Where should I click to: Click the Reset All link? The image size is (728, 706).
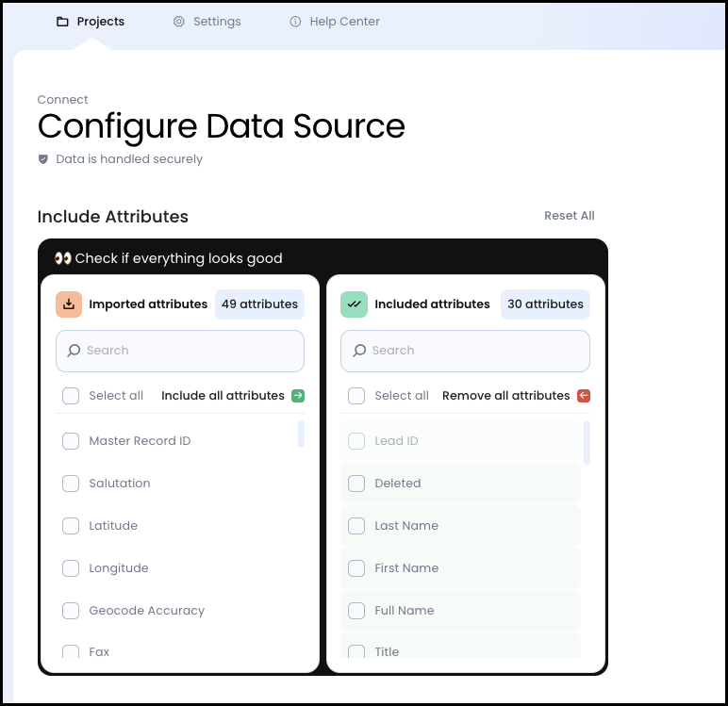pos(569,216)
